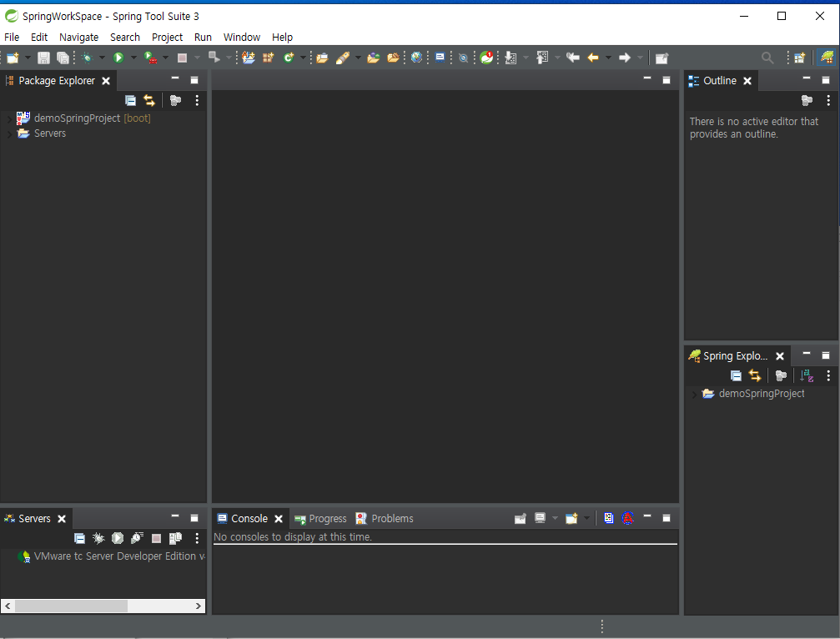This screenshot has height=639, width=840.
Task: Close the Outline view tab
Action: pyautogui.click(x=747, y=81)
